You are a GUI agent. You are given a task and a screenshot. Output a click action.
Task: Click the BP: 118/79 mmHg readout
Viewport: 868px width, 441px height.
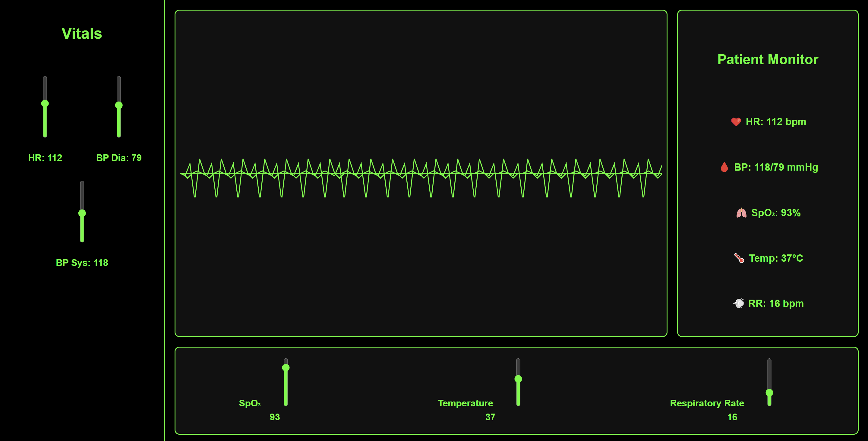point(776,167)
